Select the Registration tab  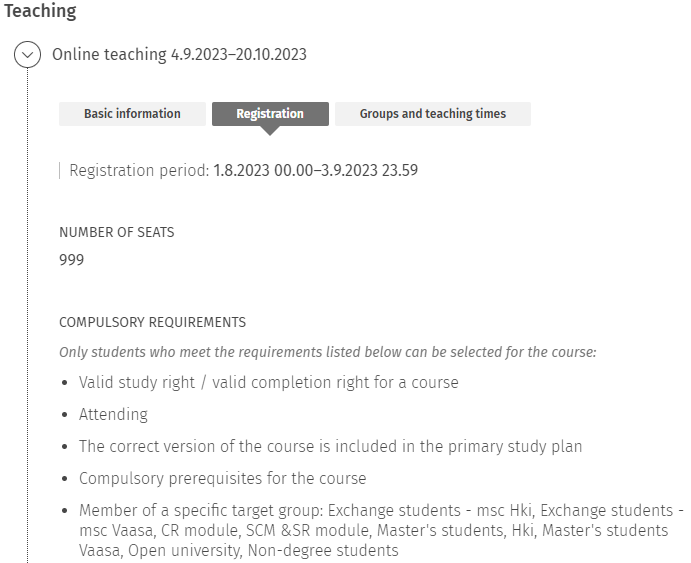[x=270, y=114]
